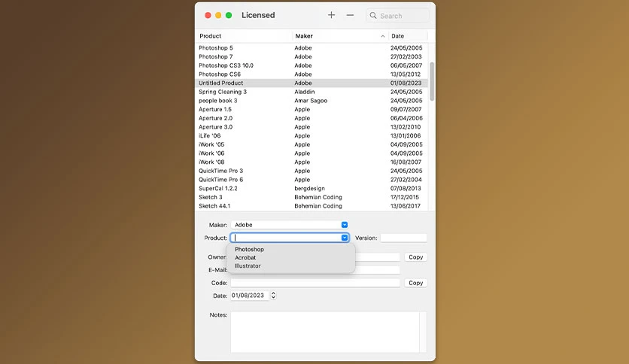
Task: Minimize the Licensed window
Action: 218,15
